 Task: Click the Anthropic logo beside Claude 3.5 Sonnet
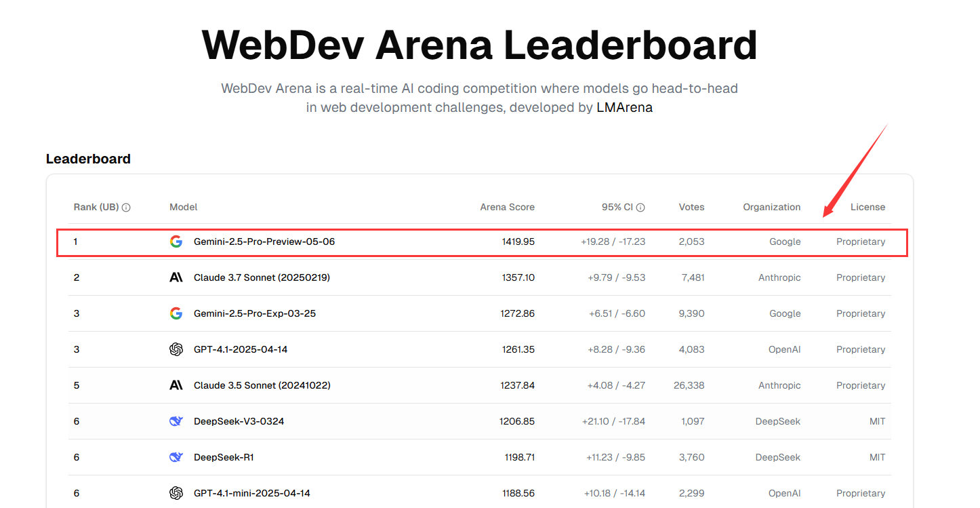click(x=176, y=385)
